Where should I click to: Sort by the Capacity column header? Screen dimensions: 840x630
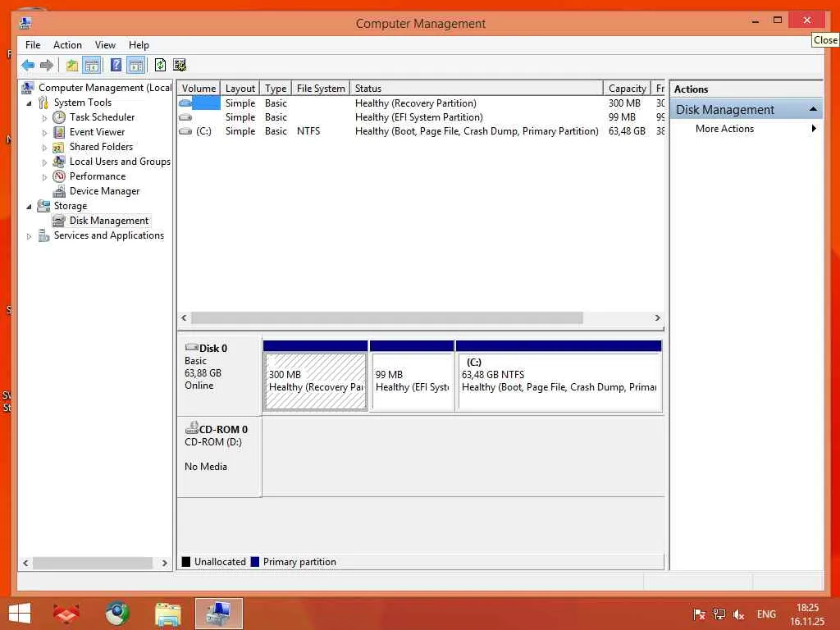tap(628, 89)
